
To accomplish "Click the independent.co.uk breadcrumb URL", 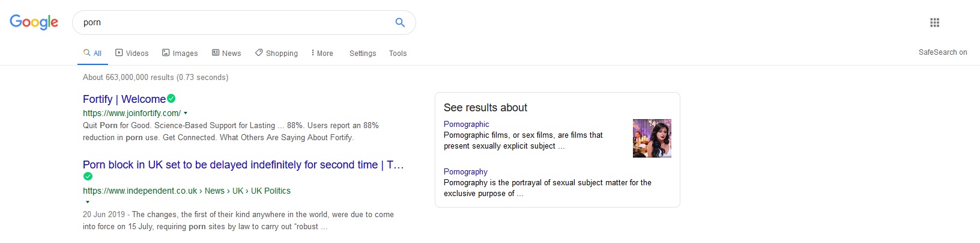I will 187,191.
